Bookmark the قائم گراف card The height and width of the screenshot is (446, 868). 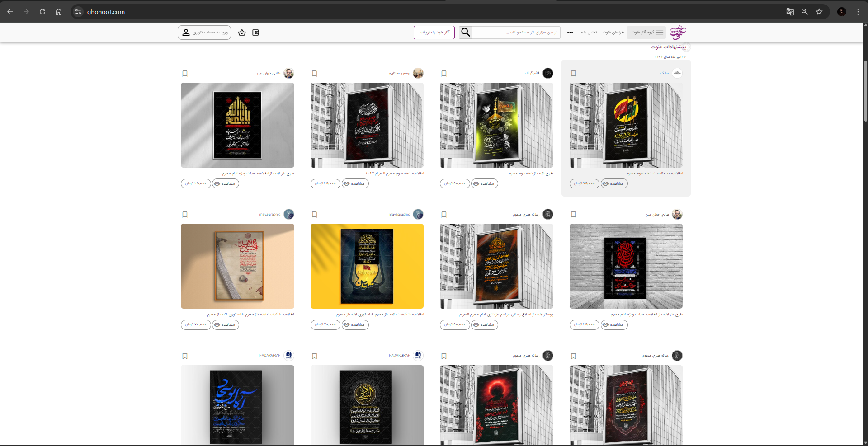point(444,74)
